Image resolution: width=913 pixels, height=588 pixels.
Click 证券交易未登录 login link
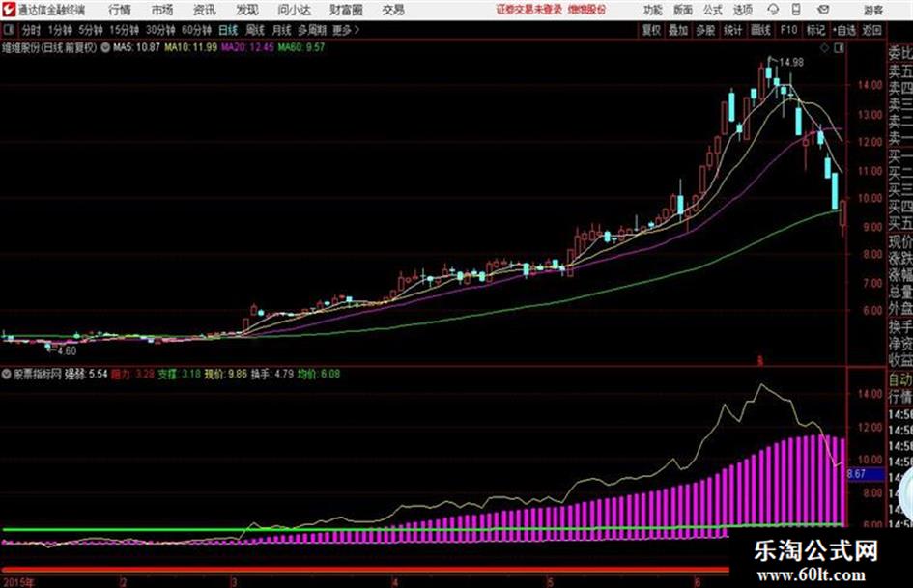pyautogui.click(x=529, y=10)
